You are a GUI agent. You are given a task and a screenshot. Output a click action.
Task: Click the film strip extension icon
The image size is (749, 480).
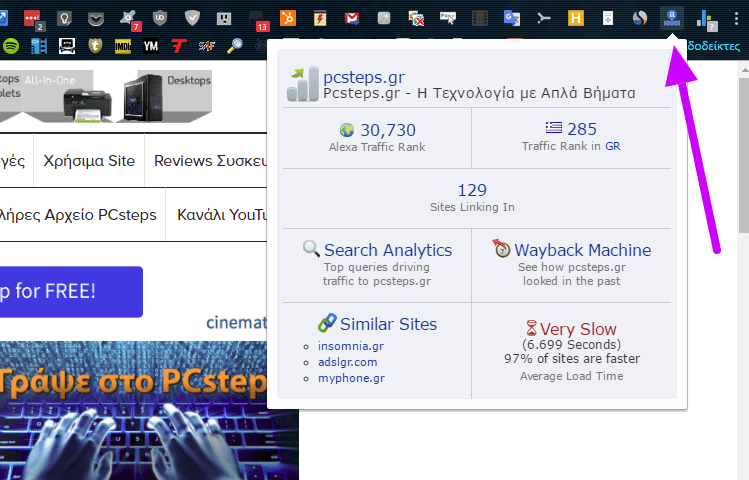pyautogui.click(x=480, y=19)
